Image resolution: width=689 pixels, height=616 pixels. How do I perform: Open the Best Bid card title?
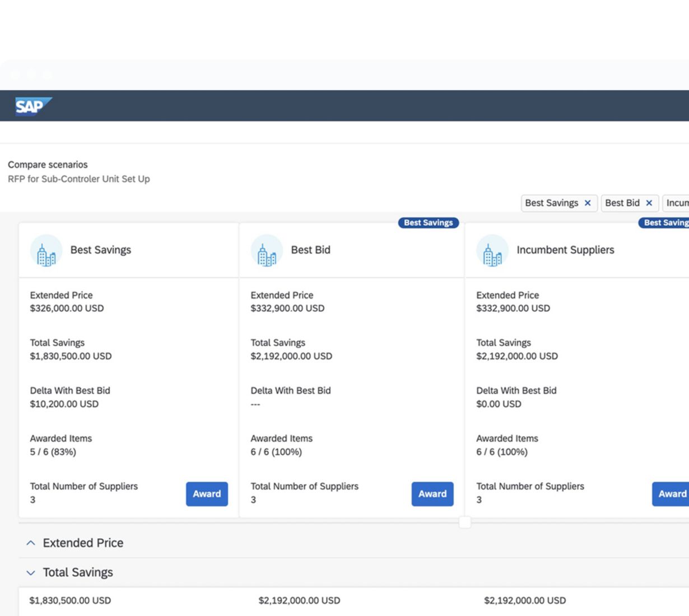coord(310,250)
